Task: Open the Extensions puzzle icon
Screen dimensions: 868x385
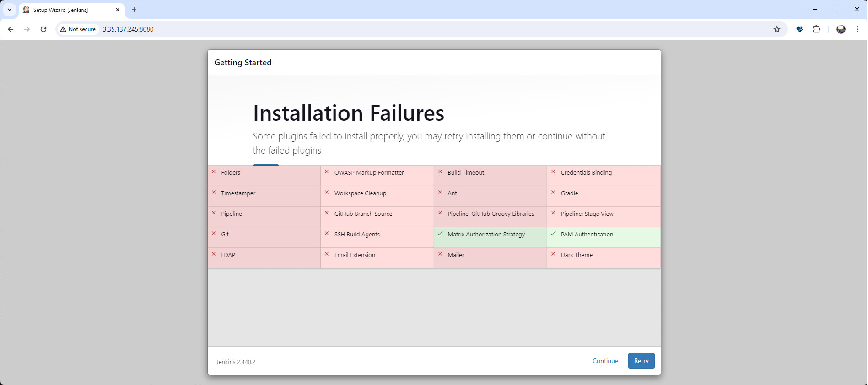Action: coord(816,29)
